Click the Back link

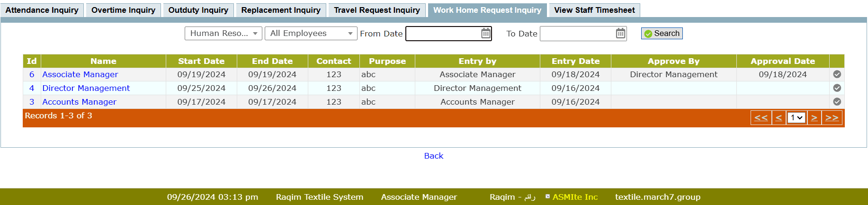pos(433,156)
